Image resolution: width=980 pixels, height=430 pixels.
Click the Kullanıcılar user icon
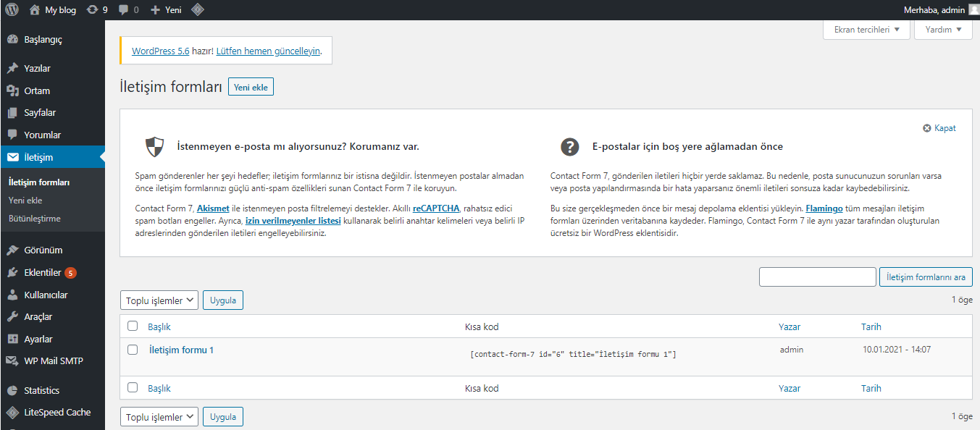pyautogui.click(x=12, y=295)
